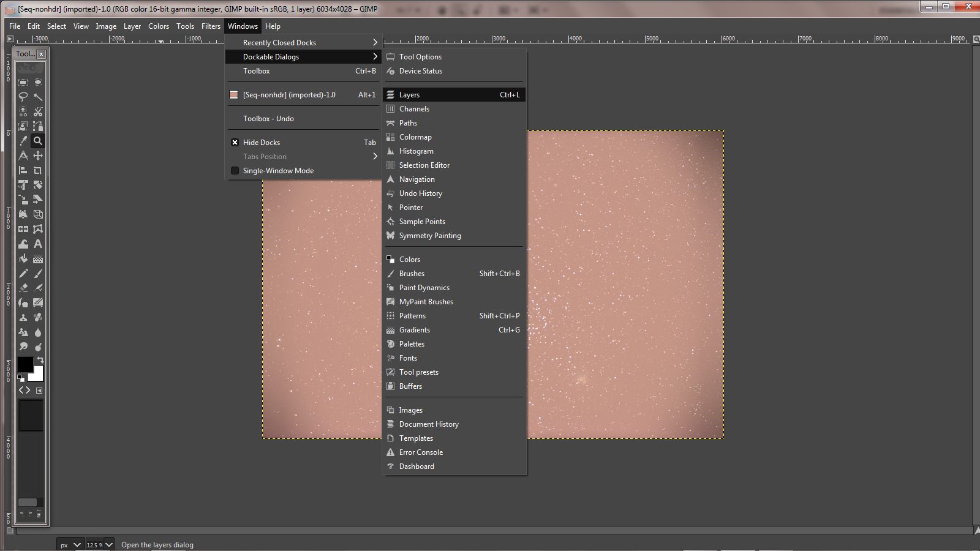Open the Layers dockable dialog
The image size is (980, 551).
(409, 95)
